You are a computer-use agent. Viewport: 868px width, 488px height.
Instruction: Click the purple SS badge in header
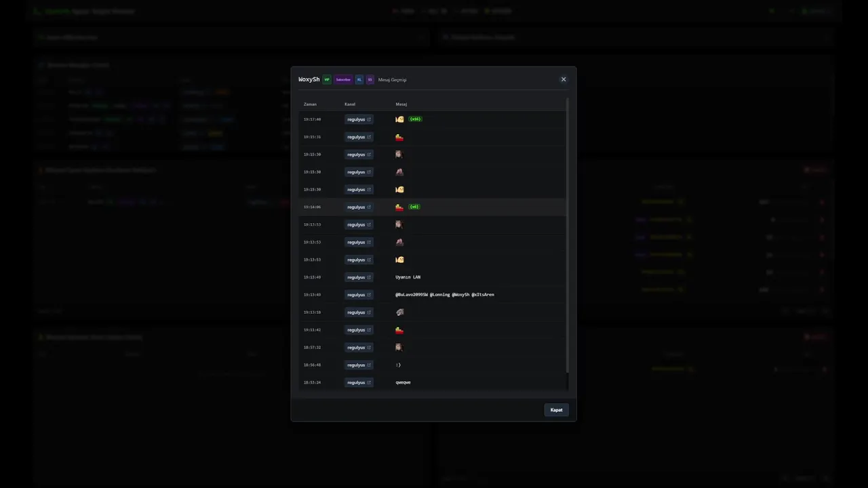tap(370, 79)
